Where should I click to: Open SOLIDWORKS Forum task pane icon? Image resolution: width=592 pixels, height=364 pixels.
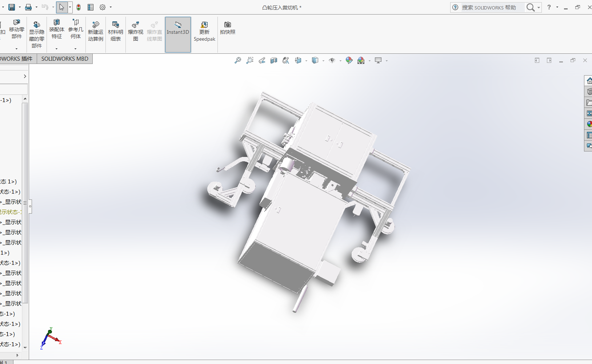(589, 146)
